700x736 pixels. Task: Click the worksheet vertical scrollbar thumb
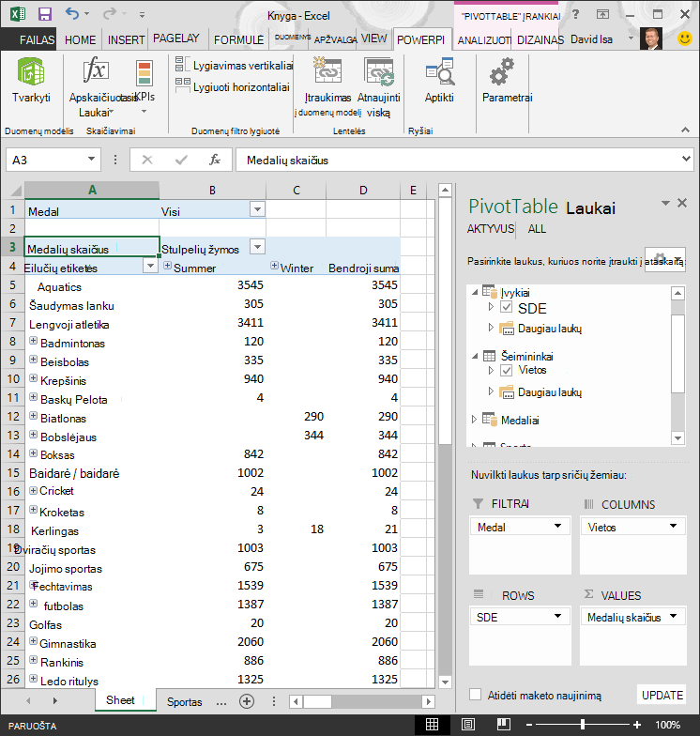pos(445,321)
